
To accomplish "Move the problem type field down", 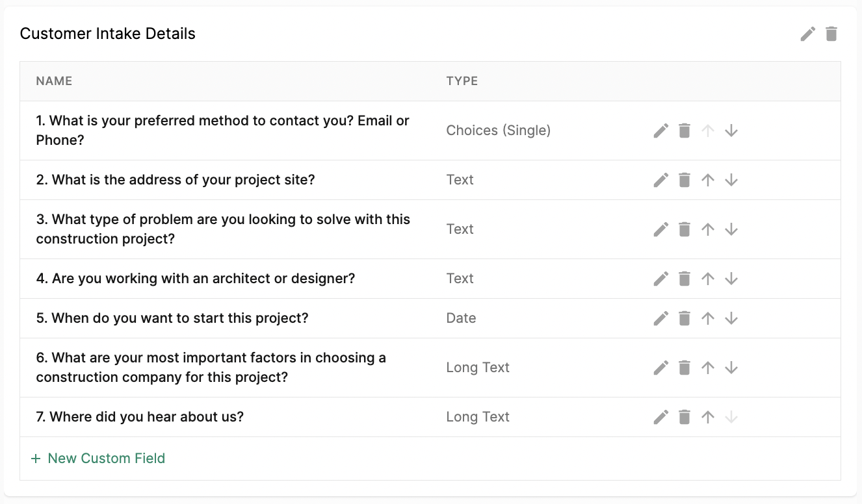I will tap(731, 229).
